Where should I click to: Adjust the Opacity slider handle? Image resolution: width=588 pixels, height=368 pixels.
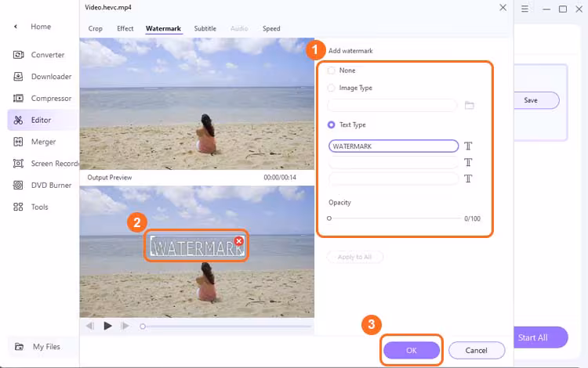(x=329, y=218)
